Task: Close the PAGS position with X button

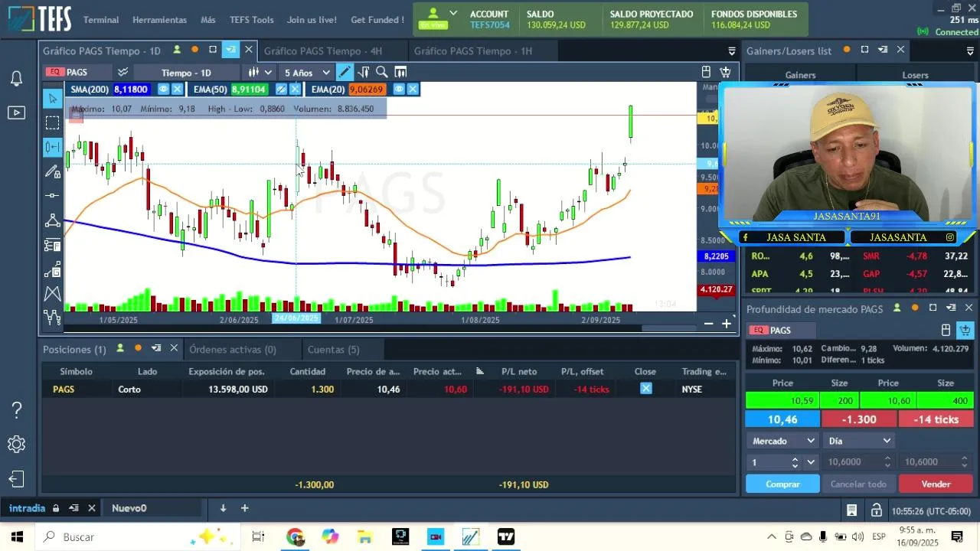Action: click(x=646, y=389)
